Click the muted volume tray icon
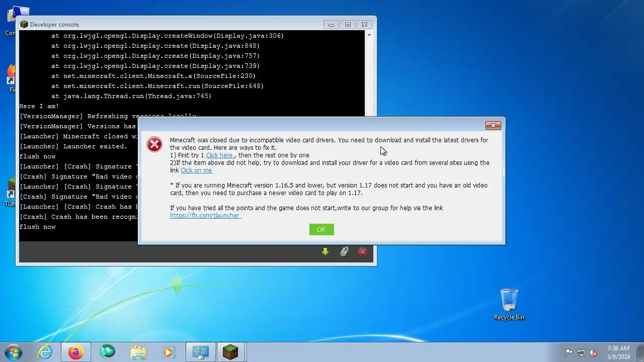644x362 pixels. 594,352
